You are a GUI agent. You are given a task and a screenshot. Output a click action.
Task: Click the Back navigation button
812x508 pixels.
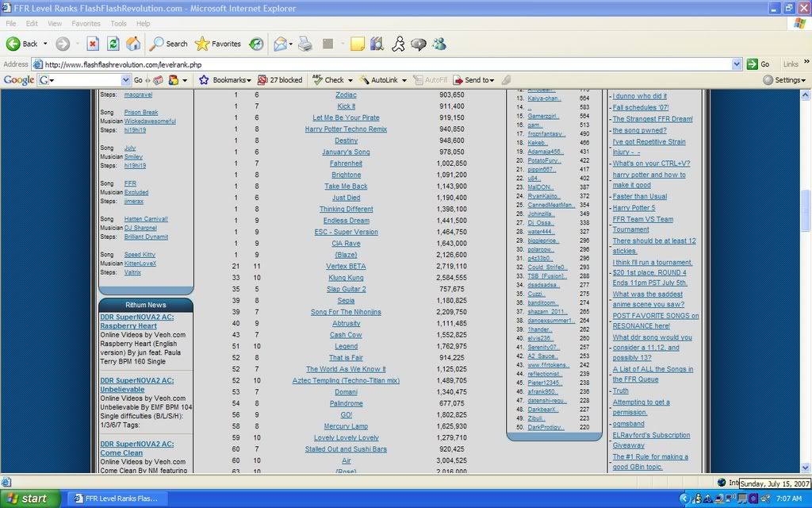coord(22,44)
